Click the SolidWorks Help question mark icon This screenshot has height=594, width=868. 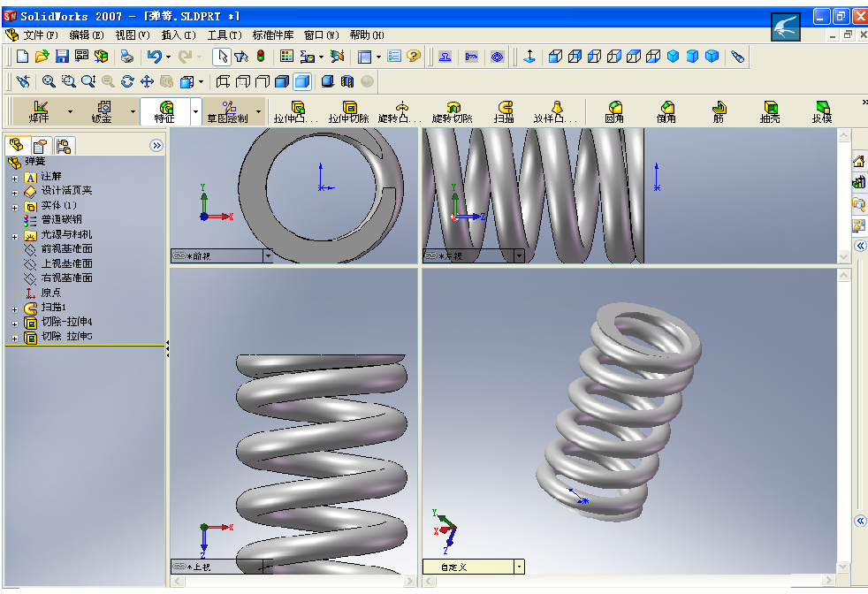tap(414, 57)
